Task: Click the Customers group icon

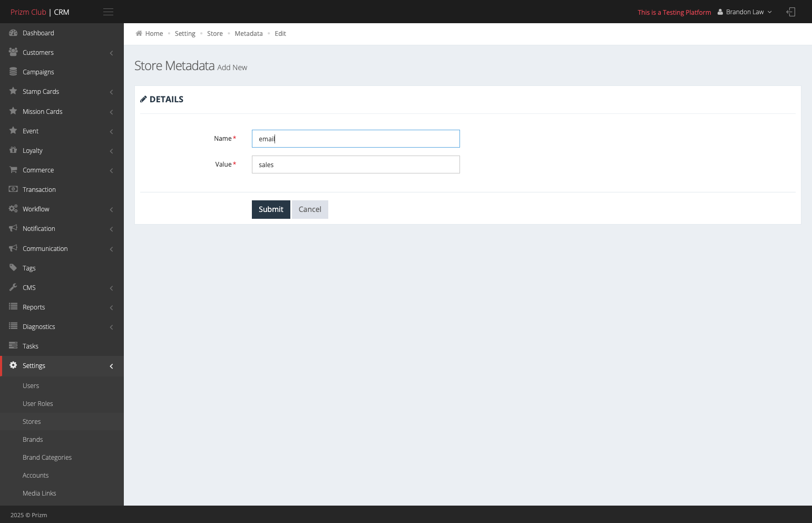Action: [x=13, y=52]
